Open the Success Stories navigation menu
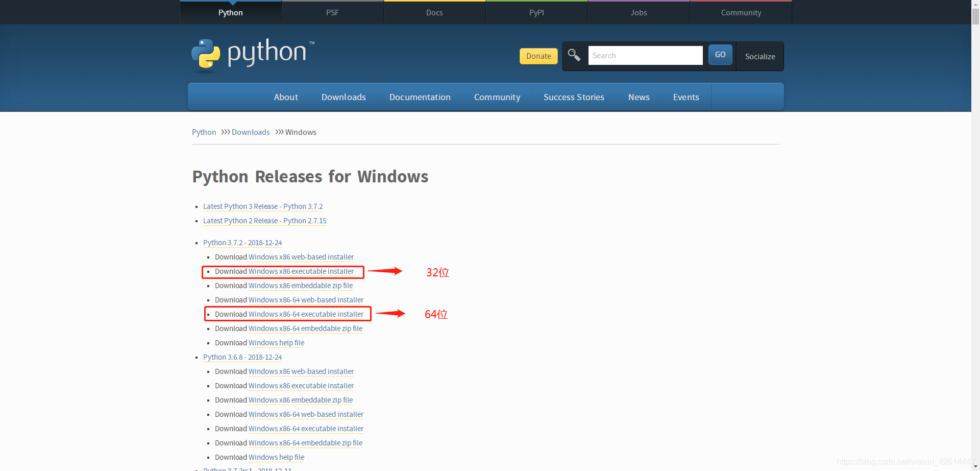Image resolution: width=980 pixels, height=471 pixels. [574, 97]
